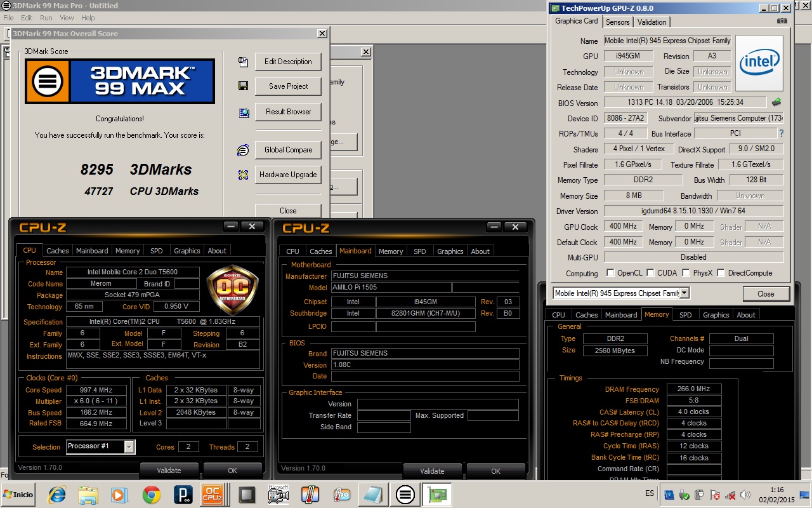Image resolution: width=812 pixels, height=508 pixels.
Task: Open SPD tab in middle CPU-Z window
Action: click(420, 251)
